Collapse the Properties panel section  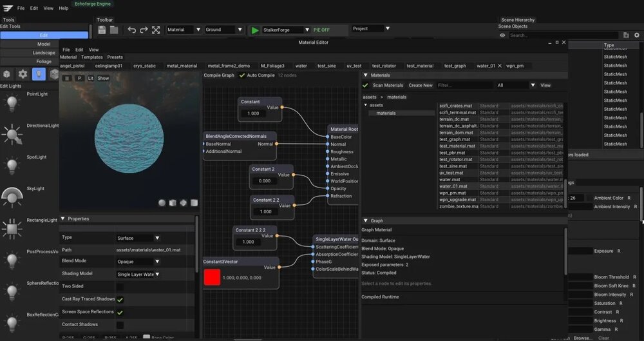[x=63, y=219]
